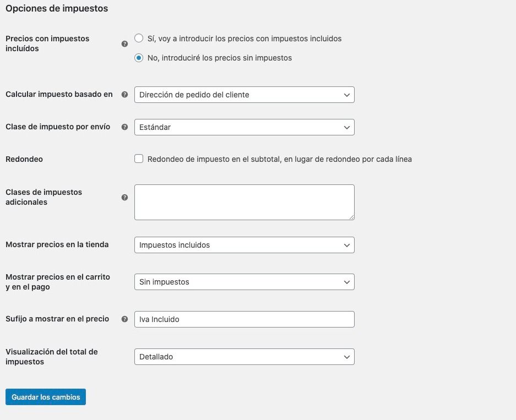Grab resize handle of tax classes textarea

[x=352, y=217]
